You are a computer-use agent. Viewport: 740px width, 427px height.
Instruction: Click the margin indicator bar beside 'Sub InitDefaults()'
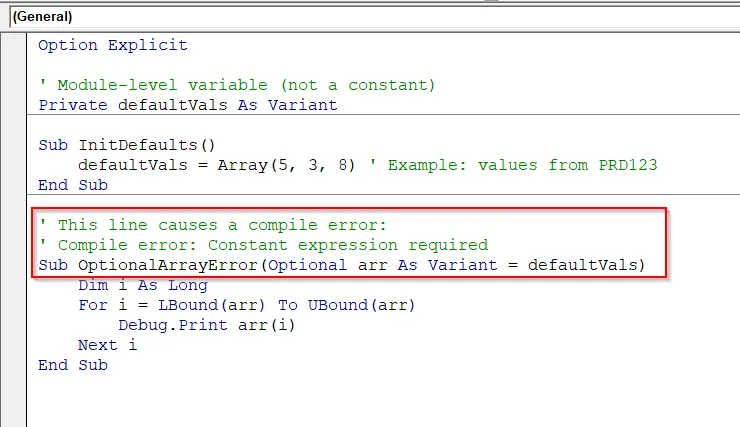[13, 145]
